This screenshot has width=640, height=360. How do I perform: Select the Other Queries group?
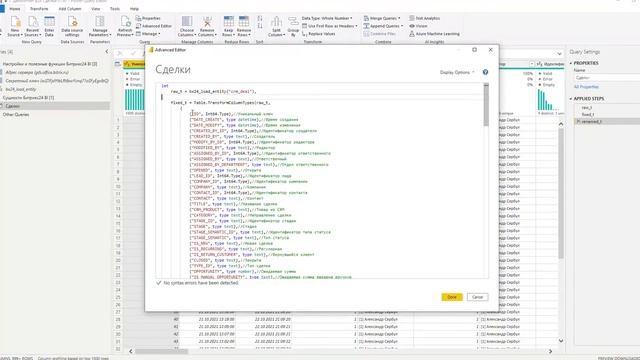[16, 115]
